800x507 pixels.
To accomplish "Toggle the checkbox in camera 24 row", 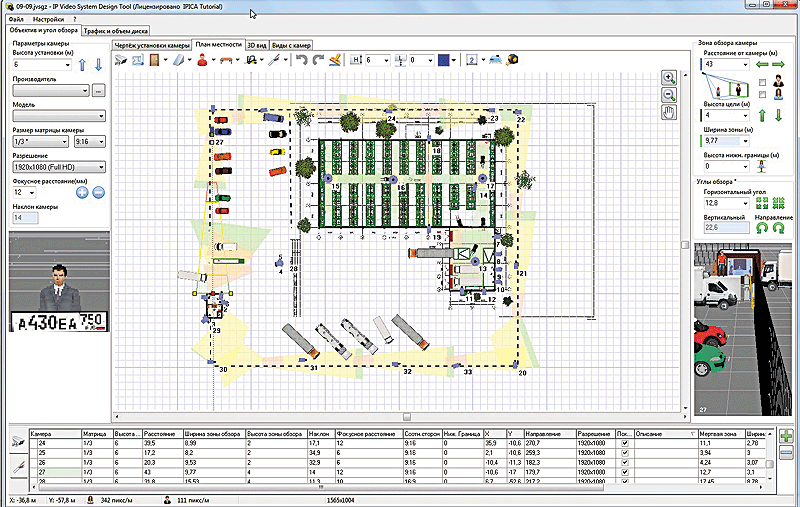I will point(626,443).
